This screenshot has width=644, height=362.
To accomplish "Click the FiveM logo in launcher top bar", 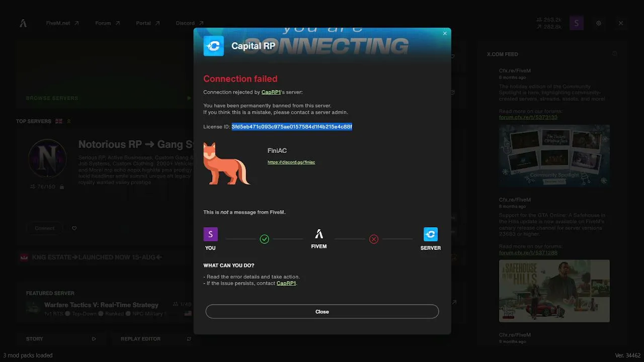I will point(23,23).
